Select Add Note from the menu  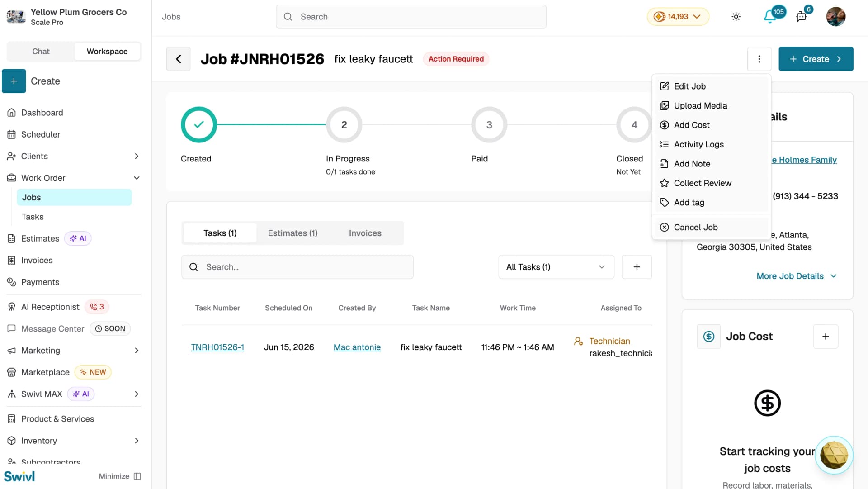pyautogui.click(x=711, y=164)
